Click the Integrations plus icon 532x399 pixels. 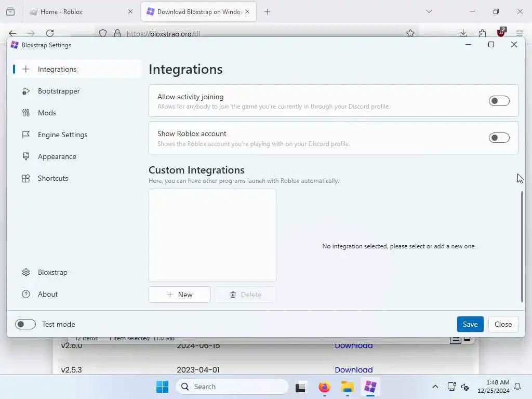pyautogui.click(x=26, y=69)
